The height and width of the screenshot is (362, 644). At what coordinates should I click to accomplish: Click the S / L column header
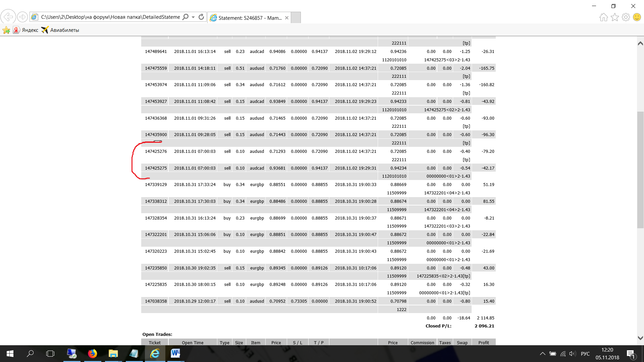(298, 343)
